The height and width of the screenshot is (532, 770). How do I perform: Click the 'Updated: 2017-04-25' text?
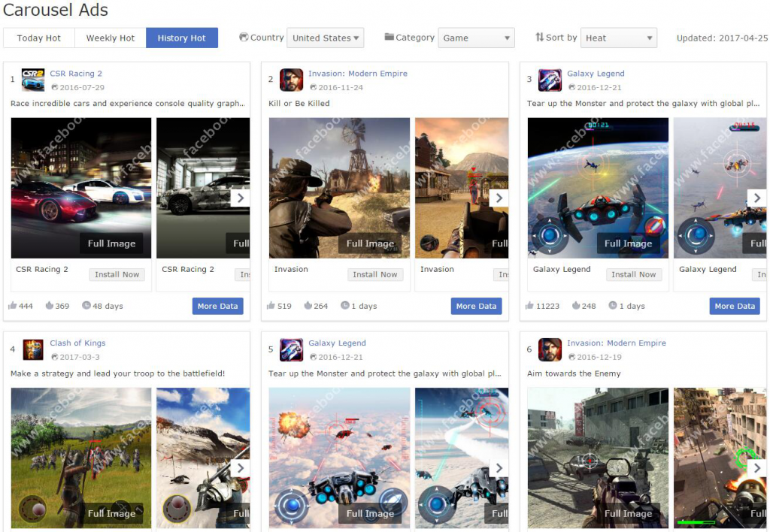tap(722, 38)
